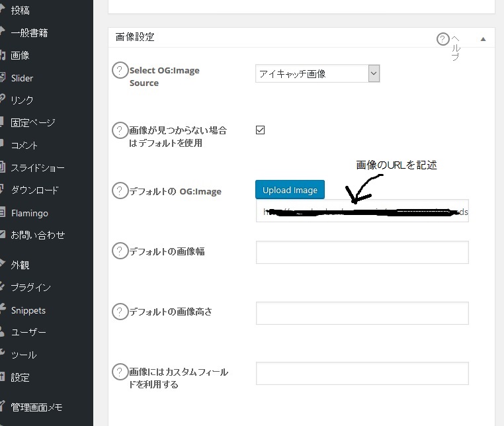504x426 pixels.
Task: Open the アイキャッチ画像 source dropdown
Action: click(317, 73)
